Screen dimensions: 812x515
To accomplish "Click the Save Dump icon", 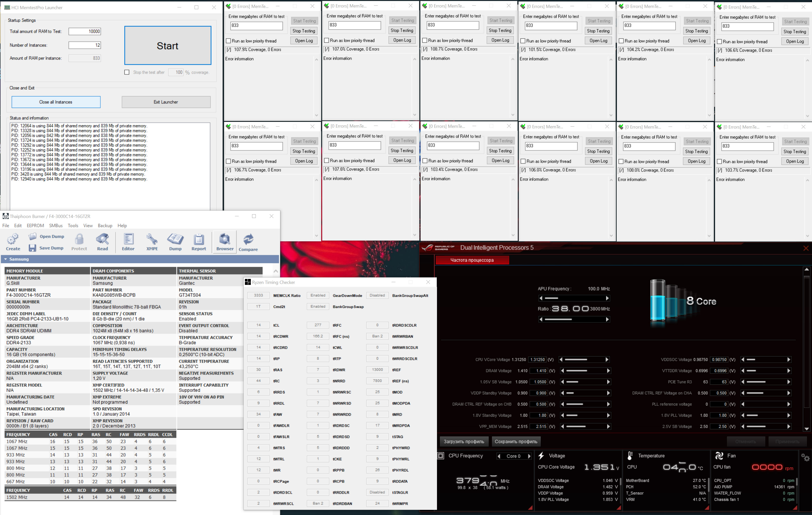I will [32, 248].
